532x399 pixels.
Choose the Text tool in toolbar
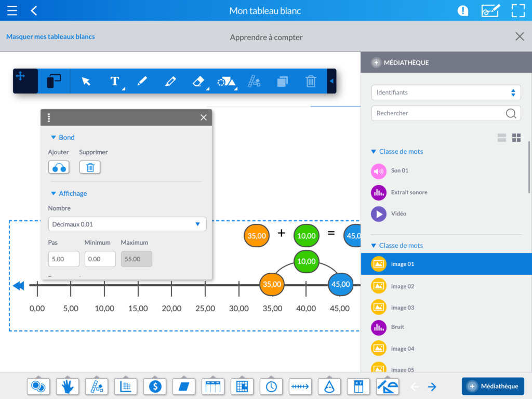(115, 81)
